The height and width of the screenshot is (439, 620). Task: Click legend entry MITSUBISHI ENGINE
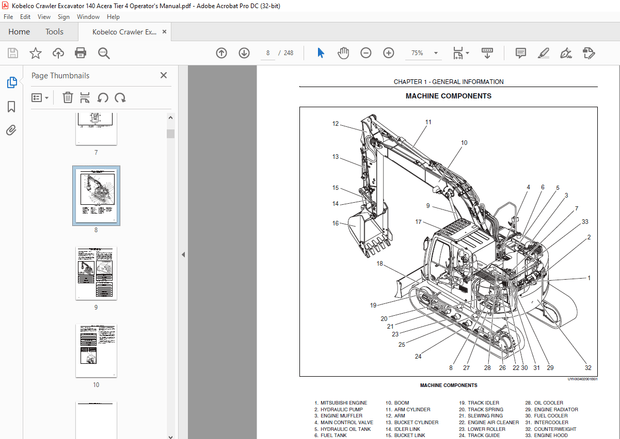pyautogui.click(x=343, y=403)
